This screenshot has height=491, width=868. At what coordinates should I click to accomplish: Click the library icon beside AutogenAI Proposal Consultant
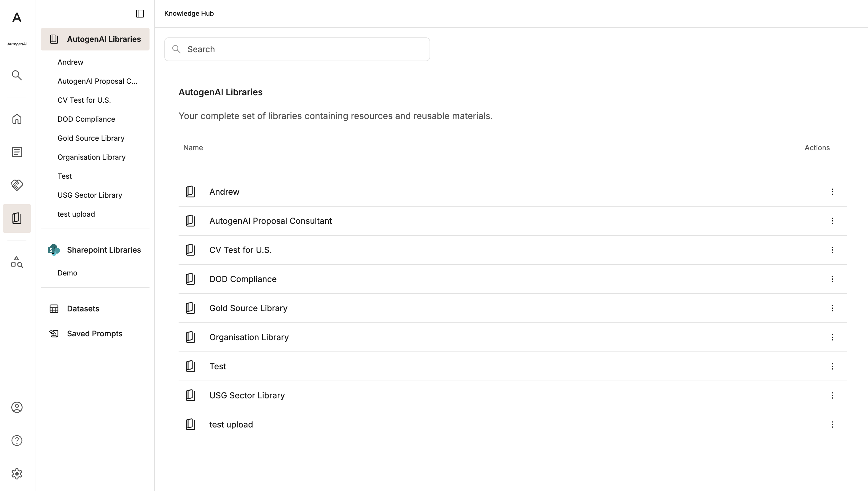click(190, 221)
